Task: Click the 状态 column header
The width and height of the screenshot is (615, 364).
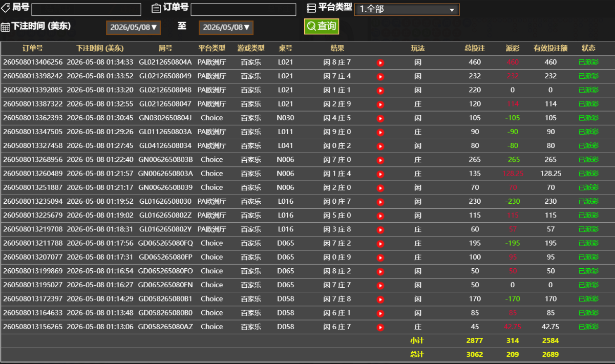Action: point(588,48)
